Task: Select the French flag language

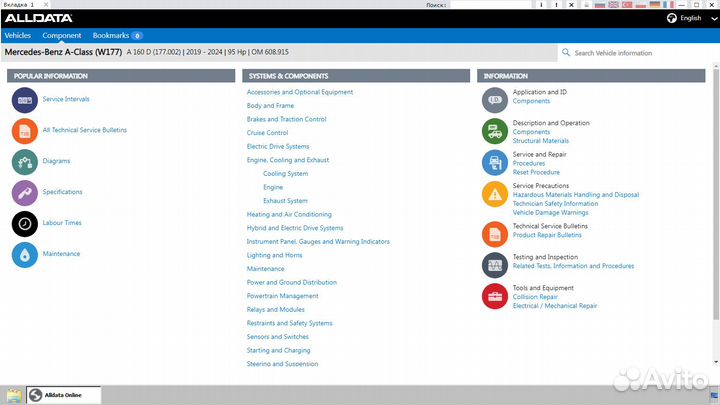Action: [x=669, y=5]
